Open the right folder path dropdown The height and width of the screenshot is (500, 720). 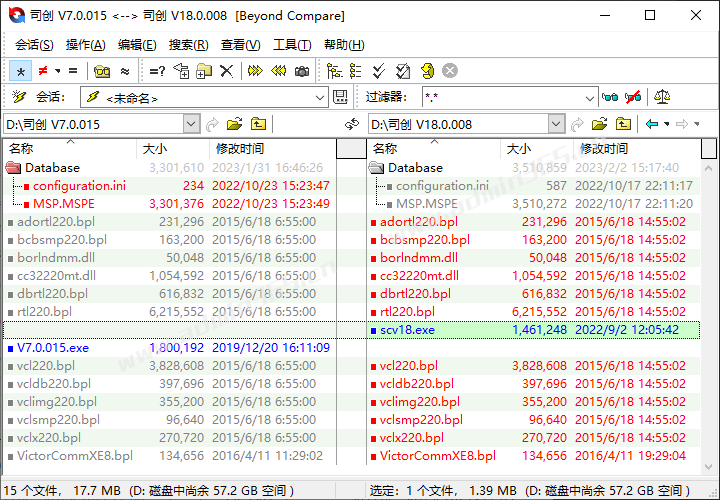556,124
